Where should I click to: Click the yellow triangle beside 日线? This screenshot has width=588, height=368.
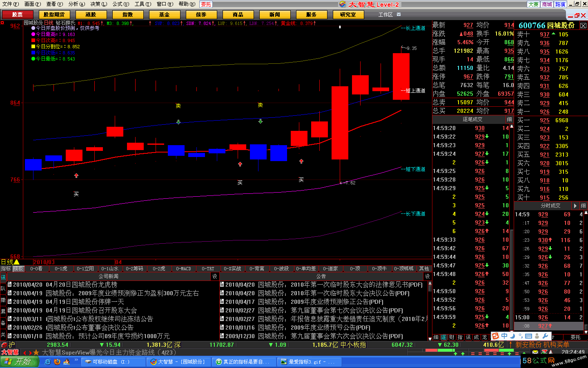[x=16, y=262]
